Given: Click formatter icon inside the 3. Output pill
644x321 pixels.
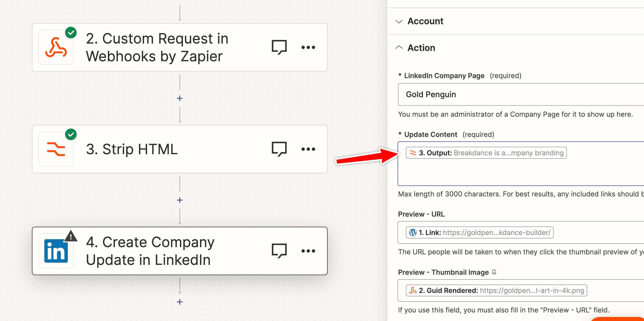Looking at the screenshot, I should tap(413, 153).
